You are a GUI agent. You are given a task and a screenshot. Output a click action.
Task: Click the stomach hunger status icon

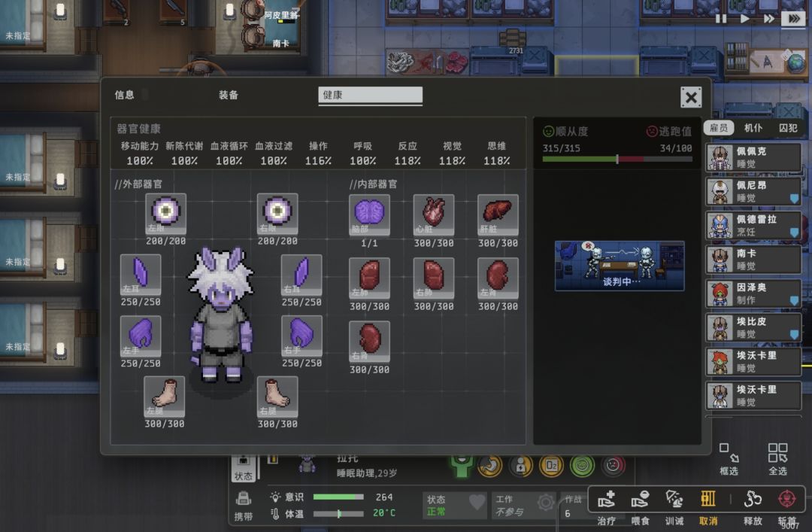(490, 465)
